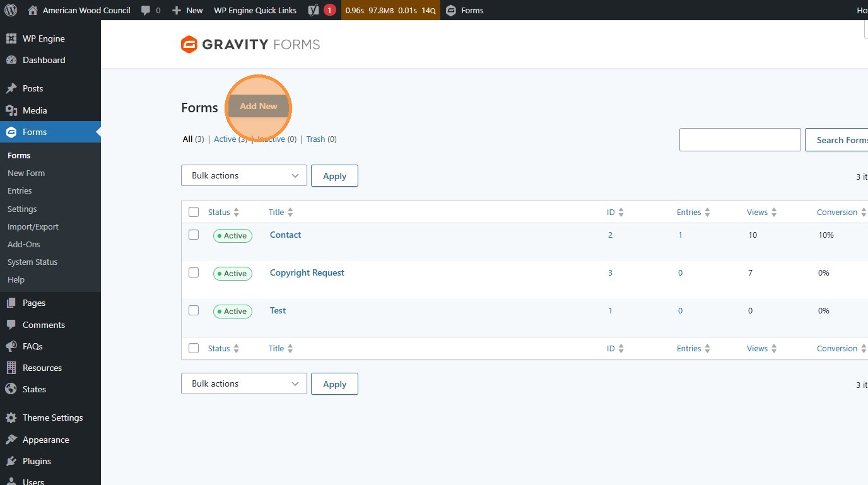Open the Contact form title link

pyautogui.click(x=285, y=235)
